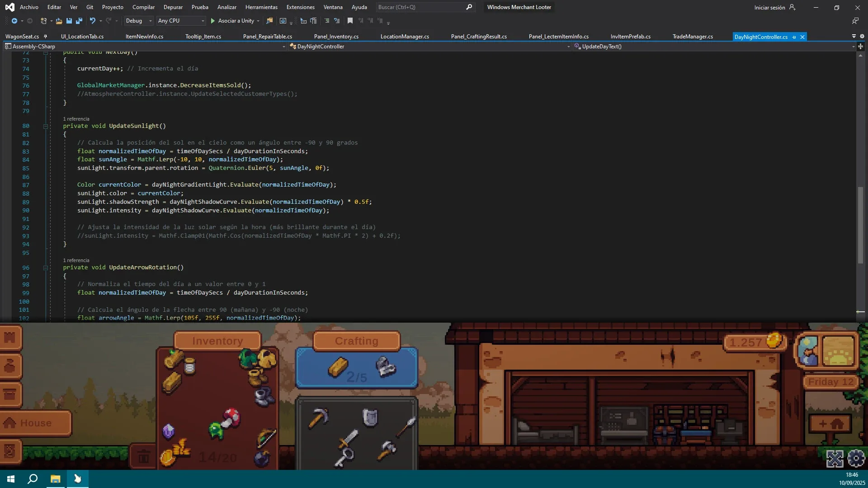Open the Depurar menu
This screenshot has width=868, height=488.
point(173,7)
